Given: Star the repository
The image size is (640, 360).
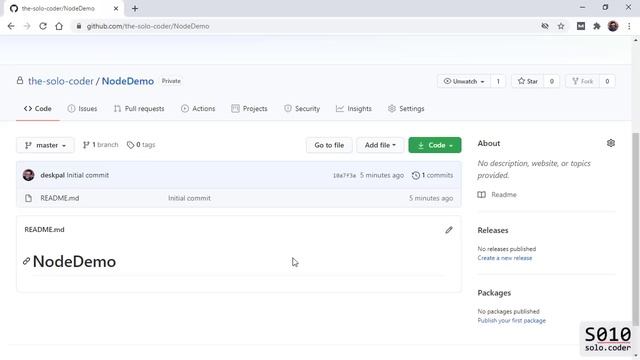Looking at the screenshot, I should pos(527,81).
